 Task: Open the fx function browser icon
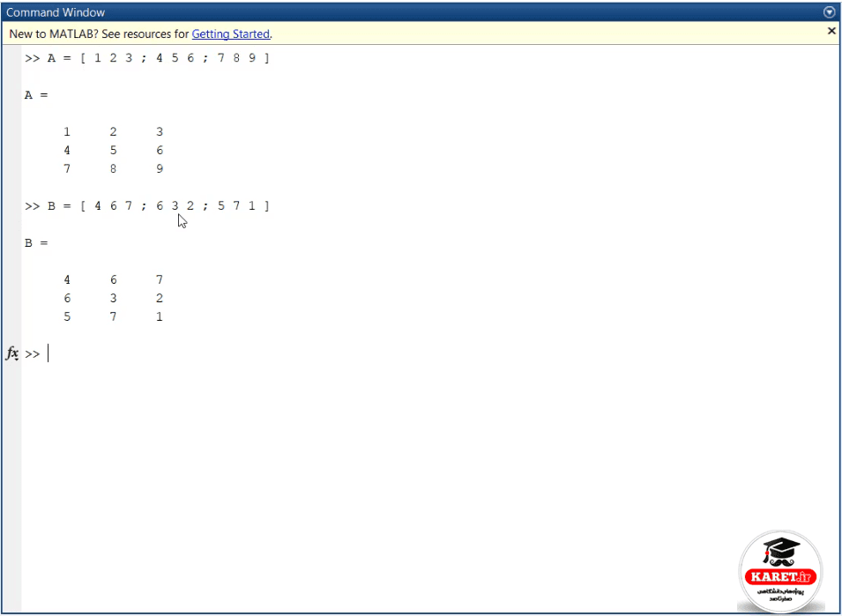tap(12, 353)
